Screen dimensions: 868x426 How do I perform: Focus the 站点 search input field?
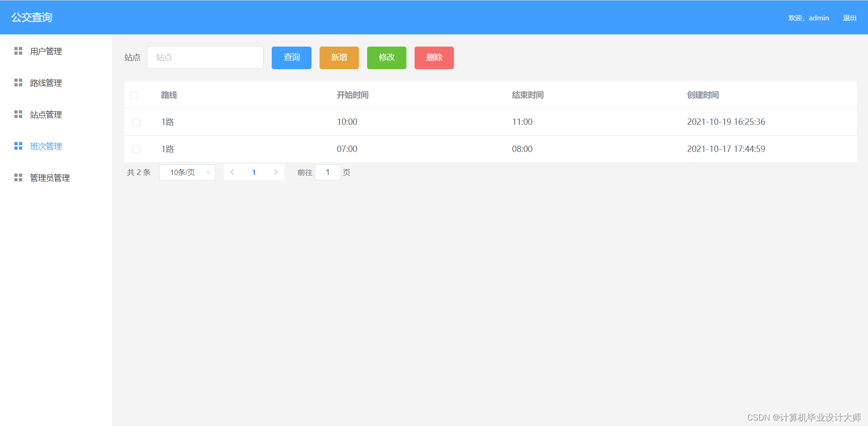205,57
